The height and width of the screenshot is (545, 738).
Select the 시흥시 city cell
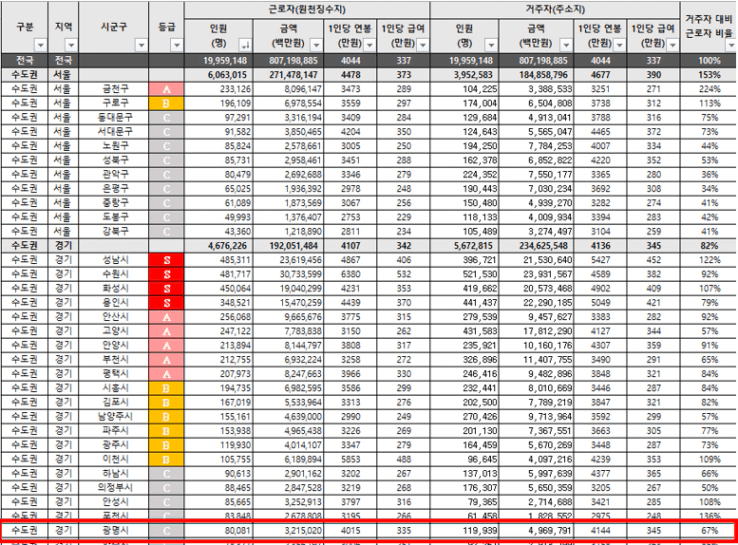click(x=113, y=388)
